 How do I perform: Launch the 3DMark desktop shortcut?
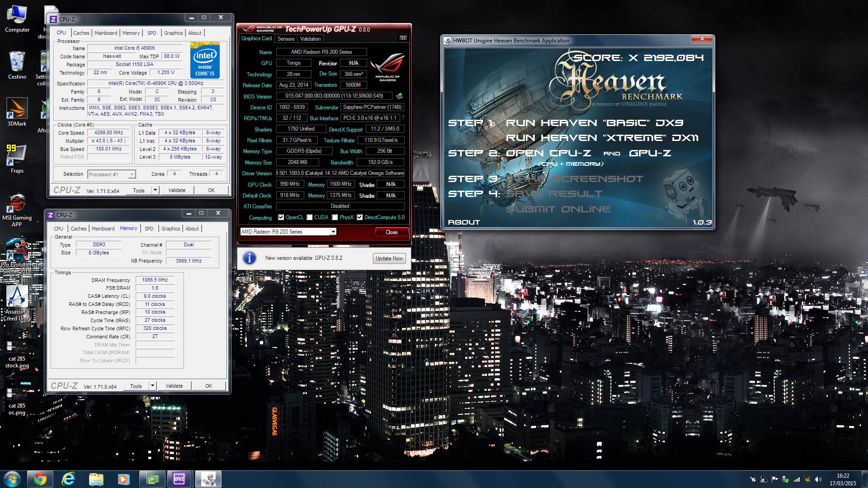click(x=17, y=112)
